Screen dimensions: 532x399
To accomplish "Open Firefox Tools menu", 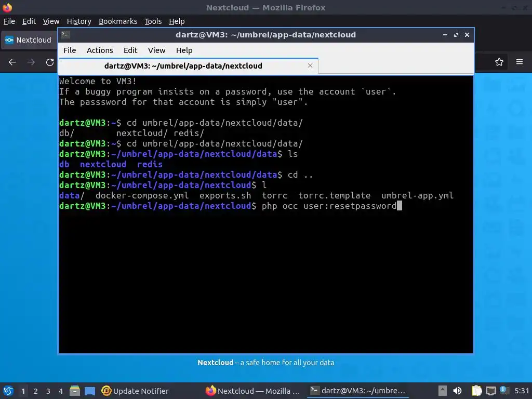I will point(153,21).
